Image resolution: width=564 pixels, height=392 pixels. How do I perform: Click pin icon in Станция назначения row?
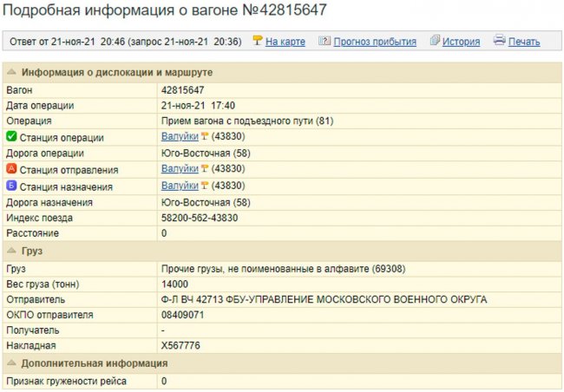[205, 186]
